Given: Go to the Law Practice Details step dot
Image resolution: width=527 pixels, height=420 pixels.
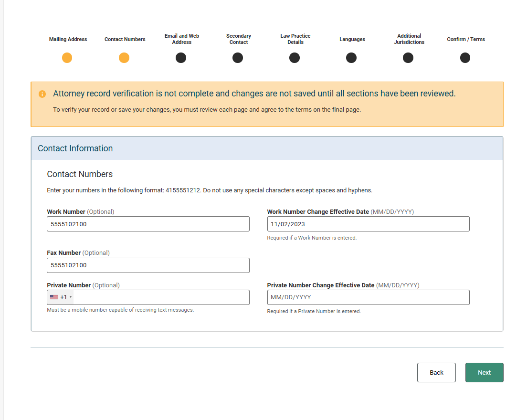Looking at the screenshot, I should (295, 58).
